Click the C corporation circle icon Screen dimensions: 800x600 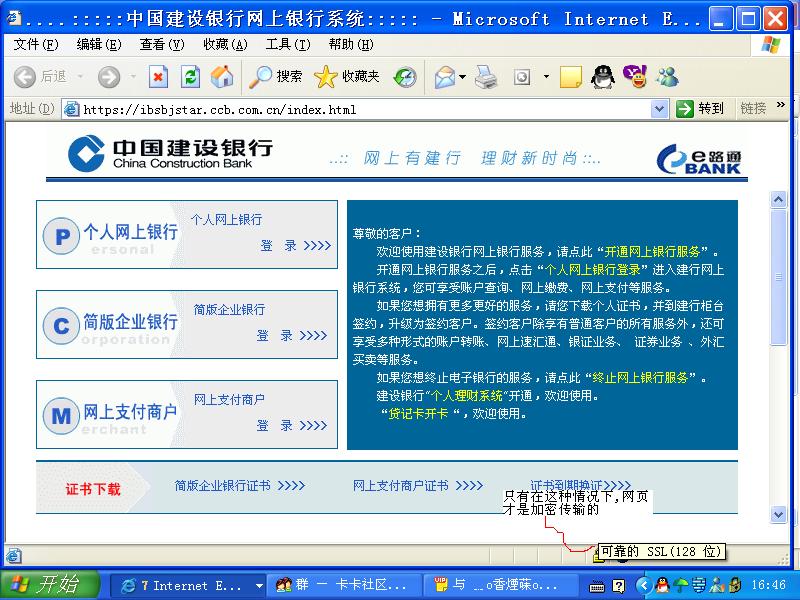(x=61, y=326)
